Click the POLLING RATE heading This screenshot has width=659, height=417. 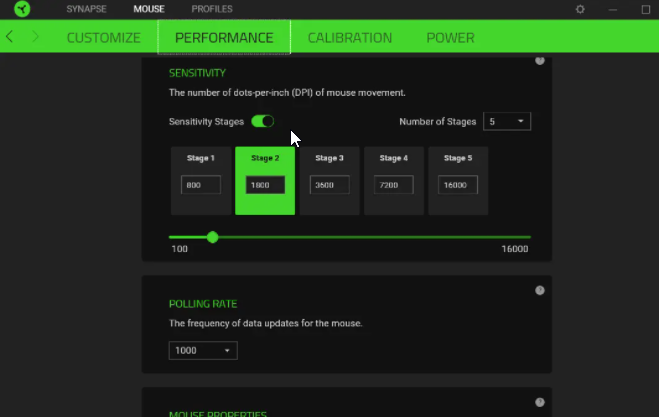(x=203, y=304)
